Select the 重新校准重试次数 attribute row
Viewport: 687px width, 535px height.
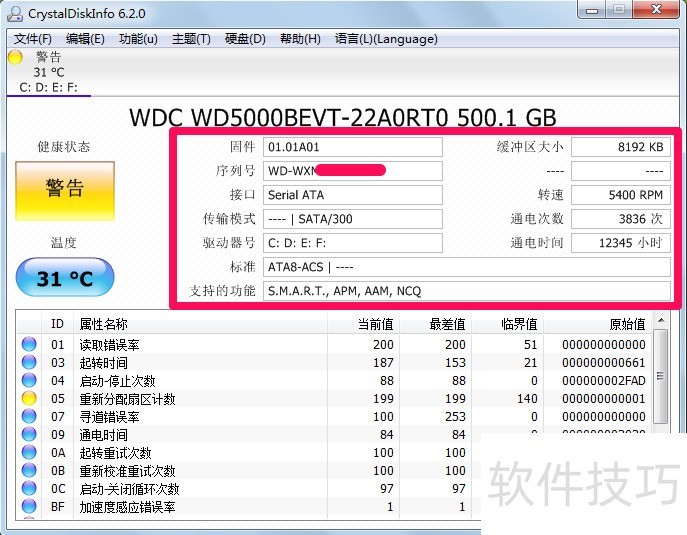(x=249, y=470)
